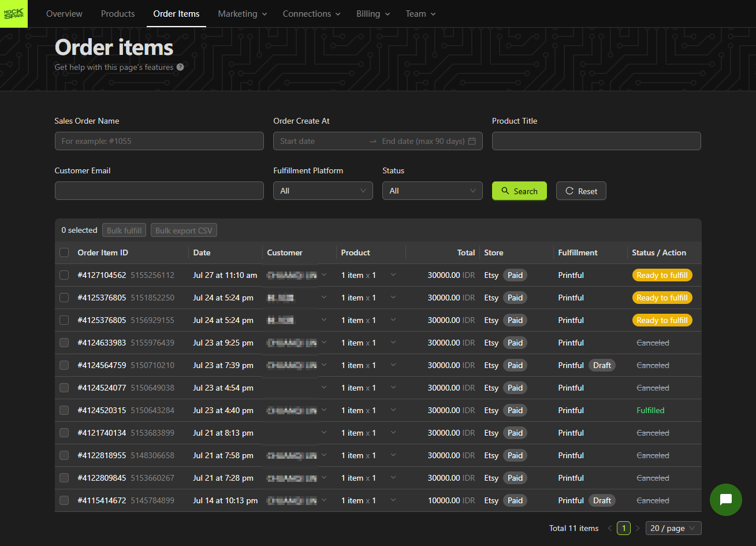
Task: Open the Overview tab
Action: (x=64, y=13)
